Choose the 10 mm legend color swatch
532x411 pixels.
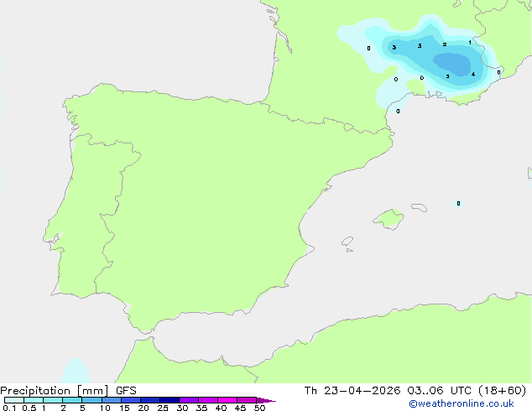click(112, 400)
